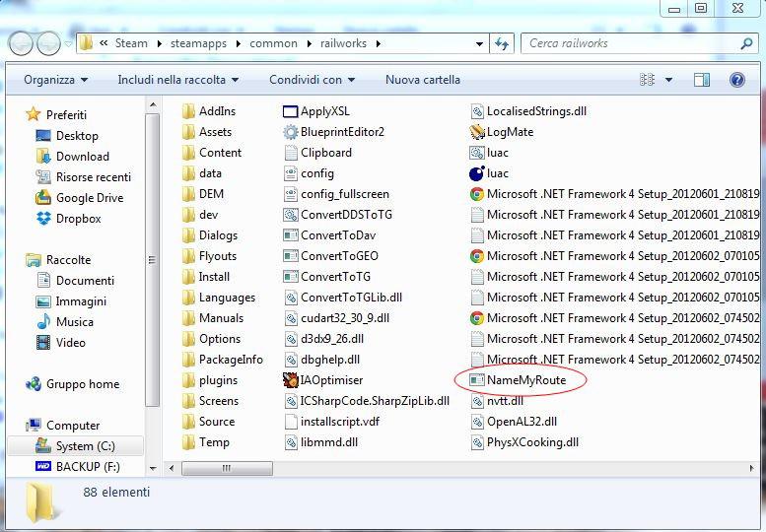Select the BlueprintEditor2 gear icon
The height and width of the screenshot is (532, 766).
[x=290, y=132]
